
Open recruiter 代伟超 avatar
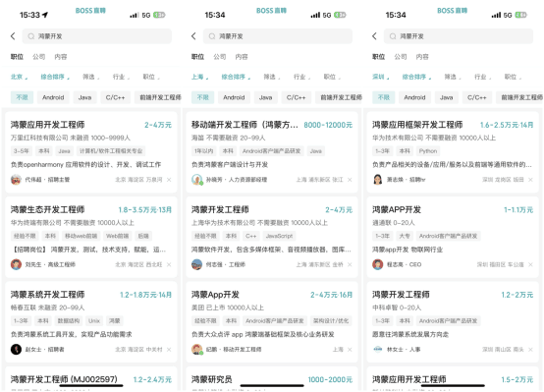point(16,180)
